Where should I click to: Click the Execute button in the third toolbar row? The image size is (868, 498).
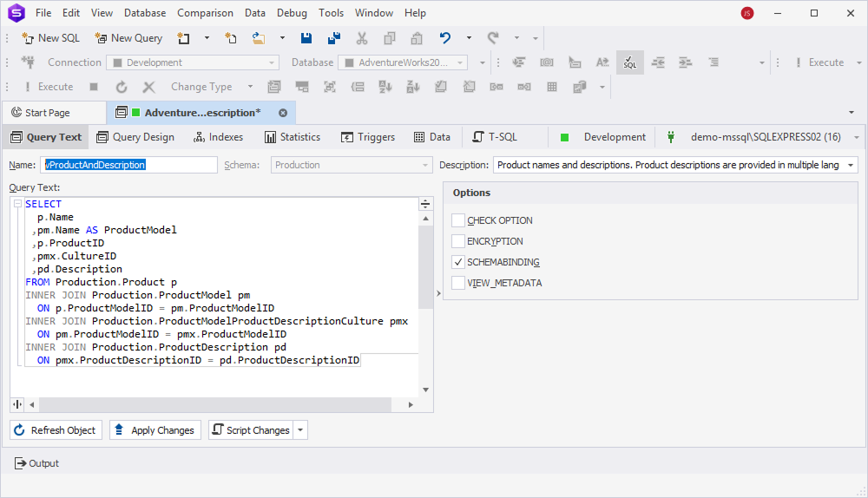(49, 87)
